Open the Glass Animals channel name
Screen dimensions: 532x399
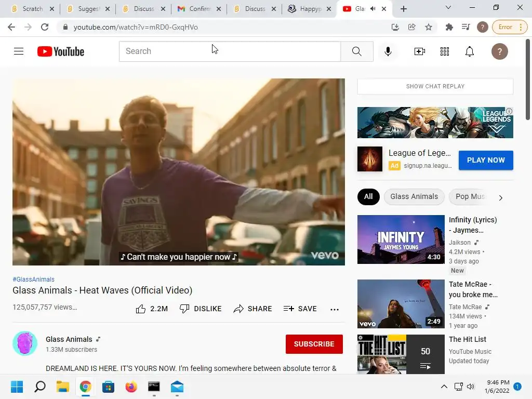pos(69,339)
